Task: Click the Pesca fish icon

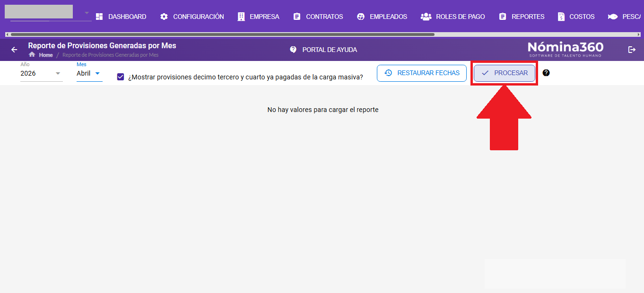Action: click(x=613, y=17)
